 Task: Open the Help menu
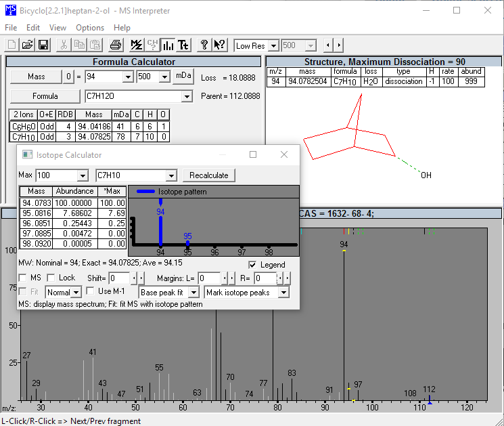pyautogui.click(x=122, y=28)
